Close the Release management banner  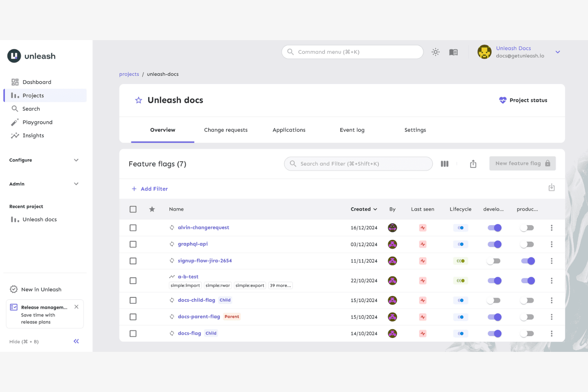point(76,307)
